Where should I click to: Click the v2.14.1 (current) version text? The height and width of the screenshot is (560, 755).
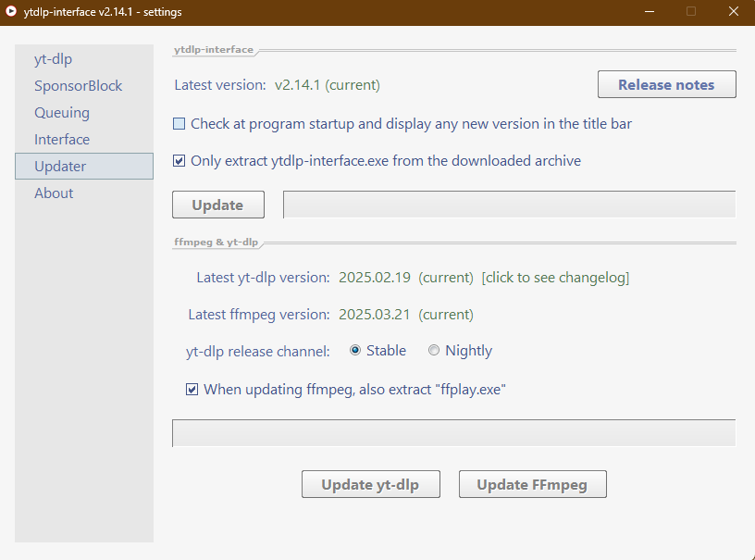pos(328,85)
